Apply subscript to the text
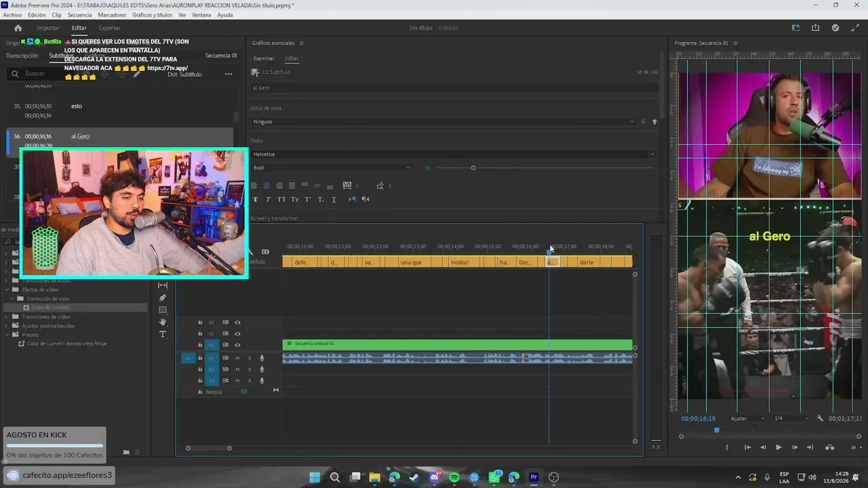The image size is (868, 488). point(320,199)
